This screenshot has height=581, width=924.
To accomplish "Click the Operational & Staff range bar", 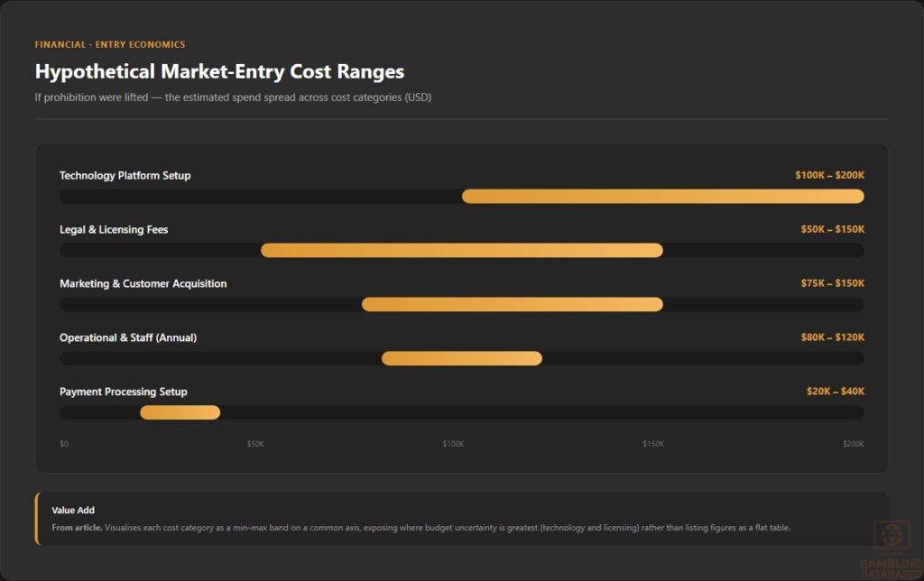I will 462,358.
